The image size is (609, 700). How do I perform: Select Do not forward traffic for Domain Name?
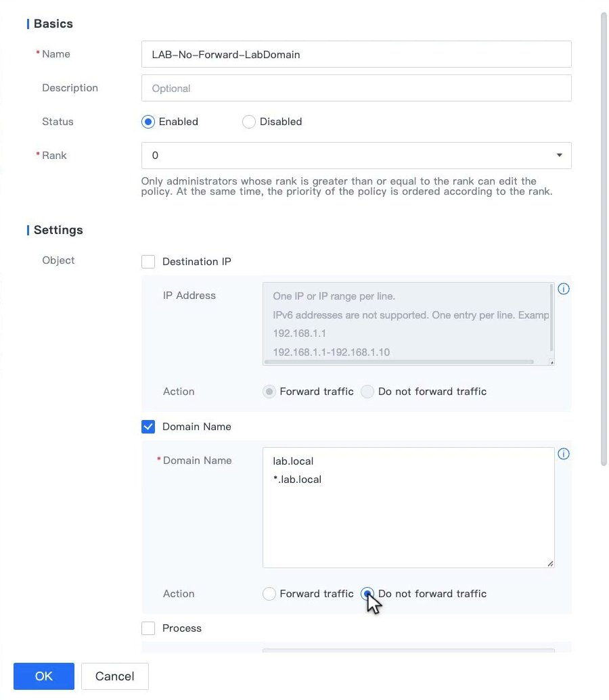click(367, 594)
